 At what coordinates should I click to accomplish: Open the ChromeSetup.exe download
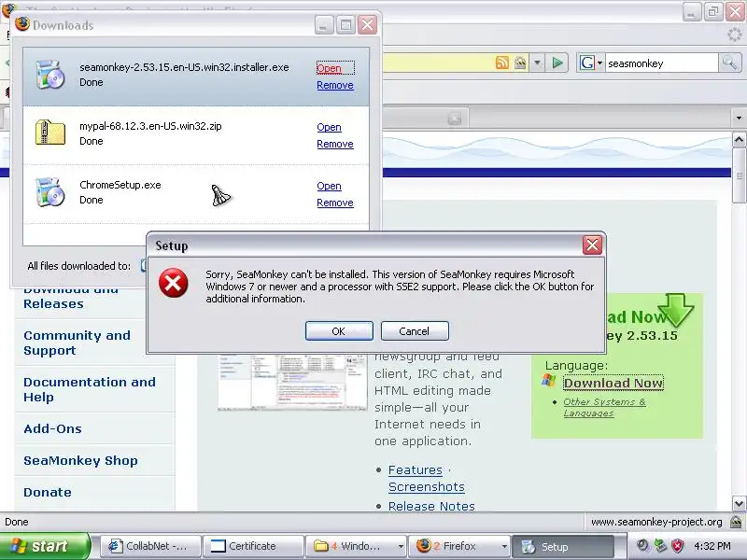point(330,186)
